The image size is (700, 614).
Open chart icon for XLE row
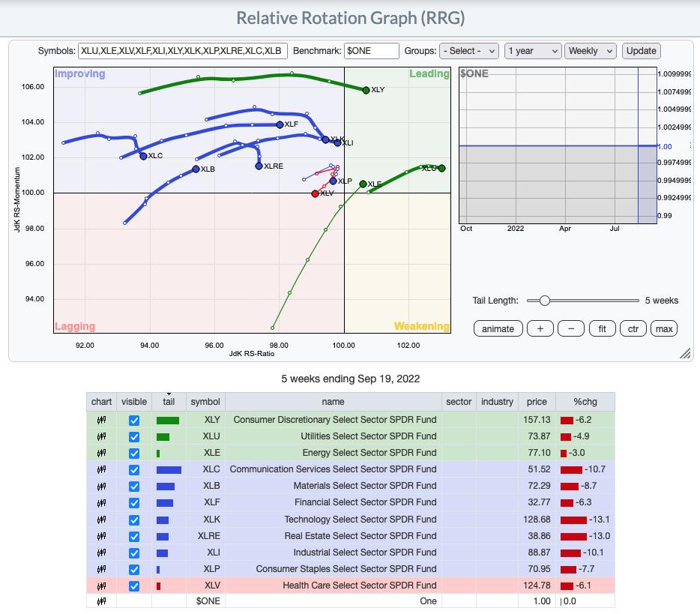pyautogui.click(x=101, y=454)
